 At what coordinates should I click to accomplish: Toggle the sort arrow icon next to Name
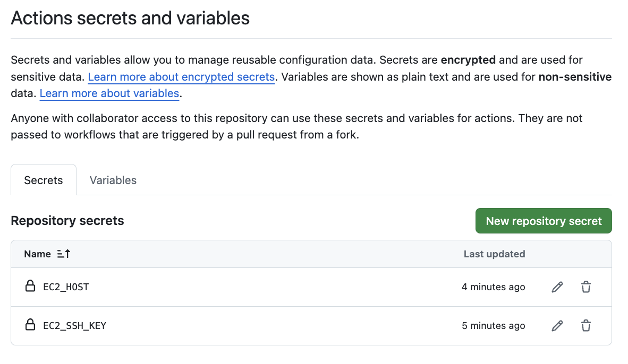pos(64,254)
